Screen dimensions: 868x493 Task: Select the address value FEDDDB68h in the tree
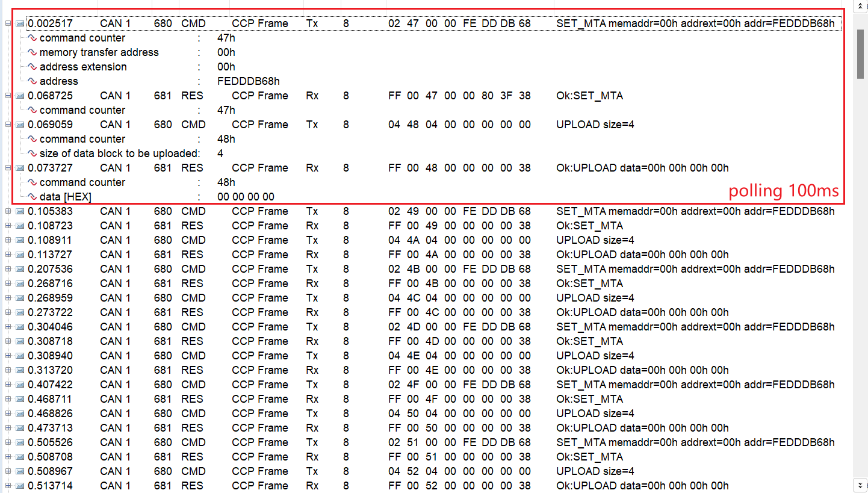246,81
